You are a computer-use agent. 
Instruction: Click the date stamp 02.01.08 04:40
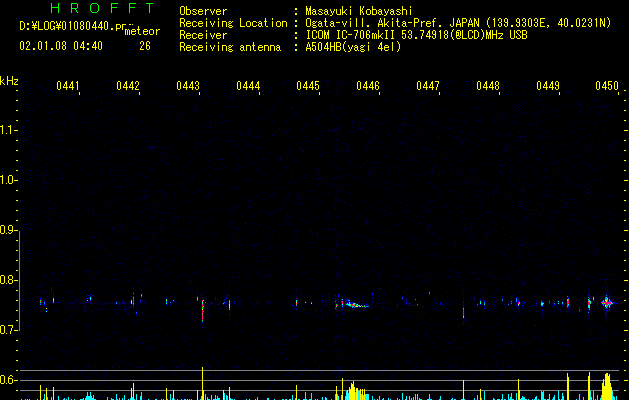tap(61, 46)
